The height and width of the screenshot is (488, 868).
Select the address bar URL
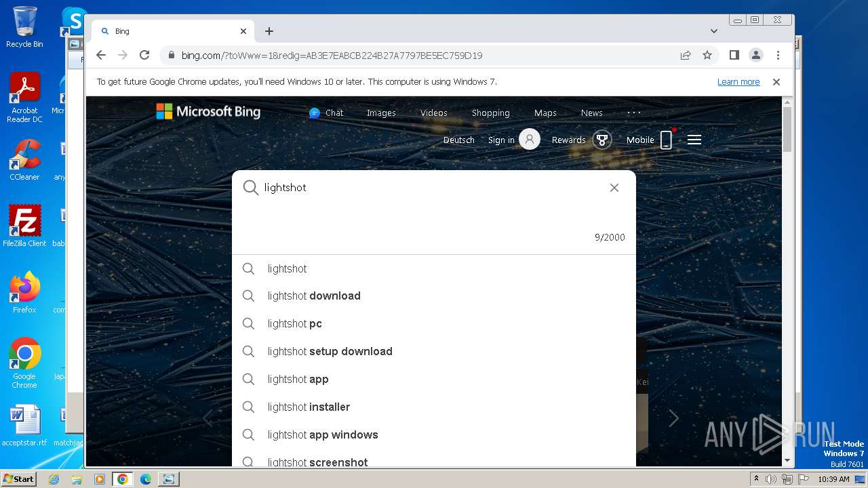click(332, 56)
